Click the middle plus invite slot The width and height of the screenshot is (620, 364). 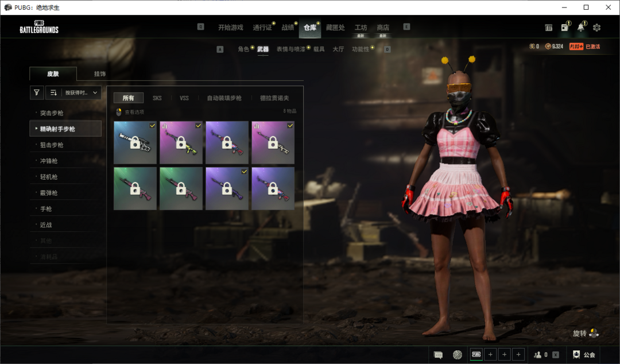click(x=504, y=354)
